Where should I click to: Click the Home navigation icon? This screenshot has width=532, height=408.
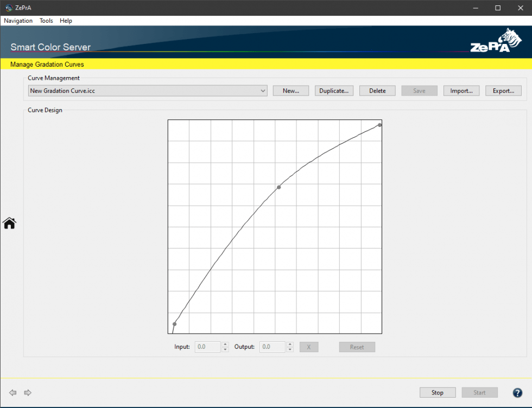click(9, 223)
